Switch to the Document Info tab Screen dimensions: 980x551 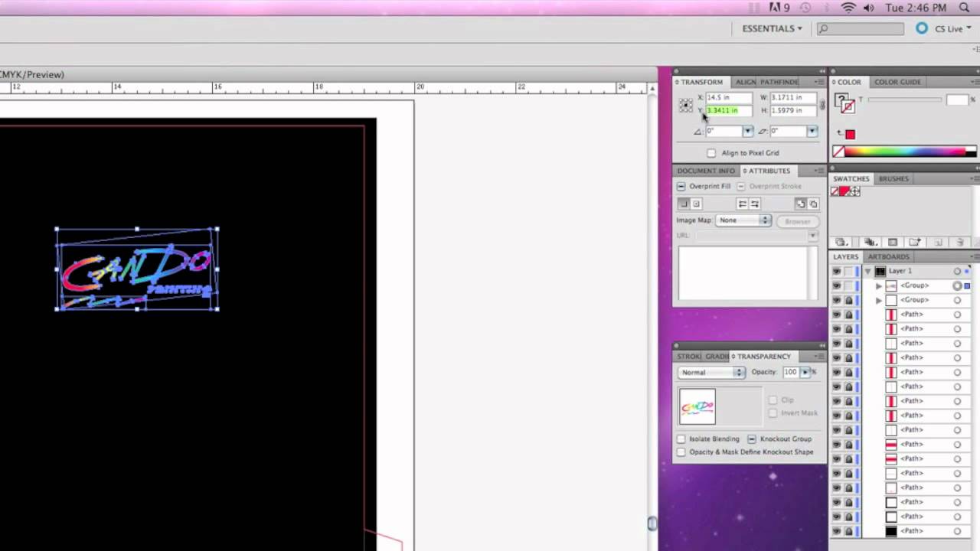click(706, 171)
